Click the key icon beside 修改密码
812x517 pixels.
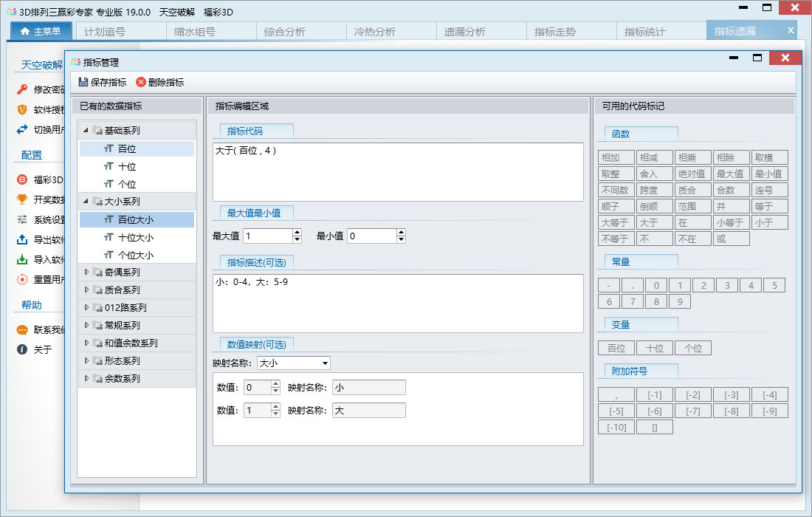point(21,89)
